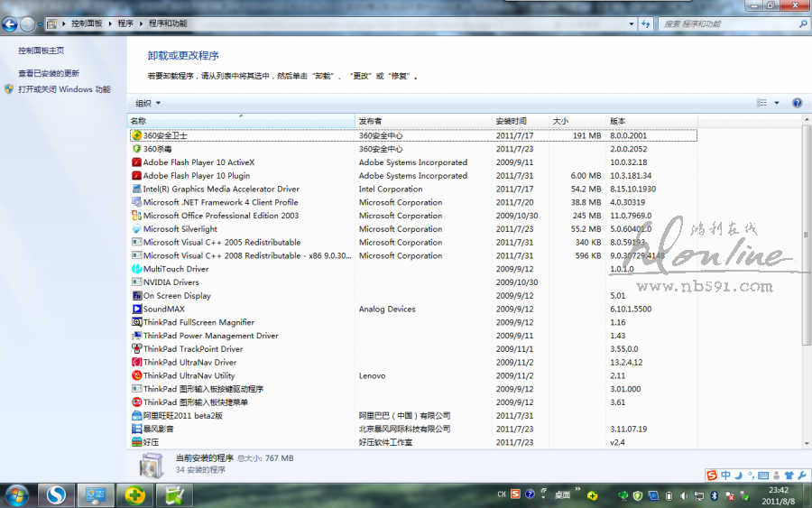Click the 360安全卫士 program icon
This screenshot has height=508, width=812.
(136, 135)
